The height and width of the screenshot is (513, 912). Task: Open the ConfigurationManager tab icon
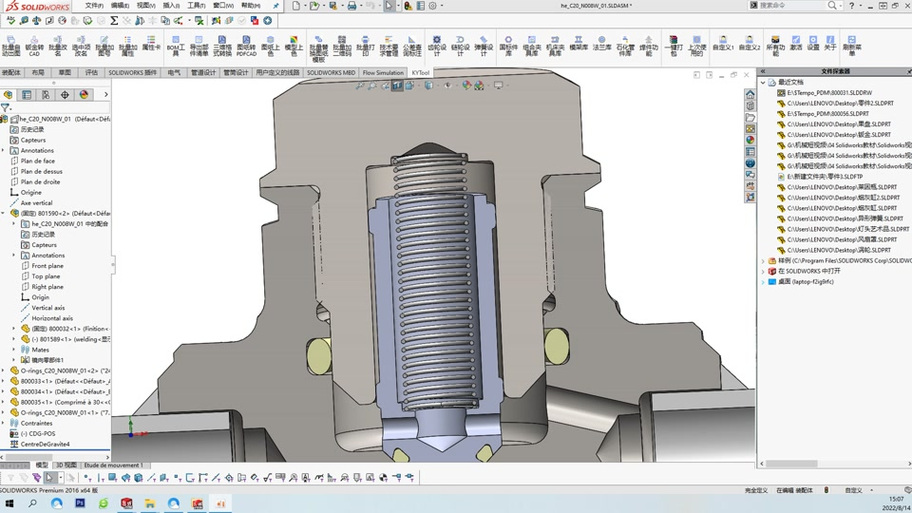[x=46, y=94]
